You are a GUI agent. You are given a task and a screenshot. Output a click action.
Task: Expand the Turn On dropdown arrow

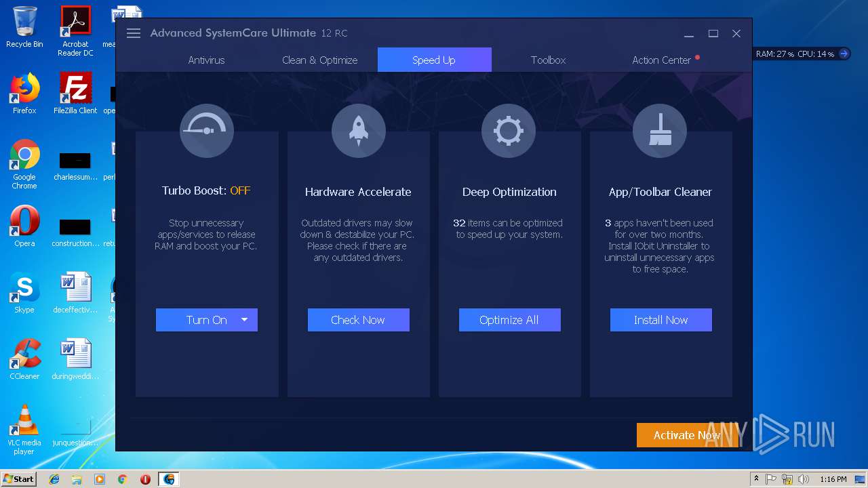pos(245,320)
